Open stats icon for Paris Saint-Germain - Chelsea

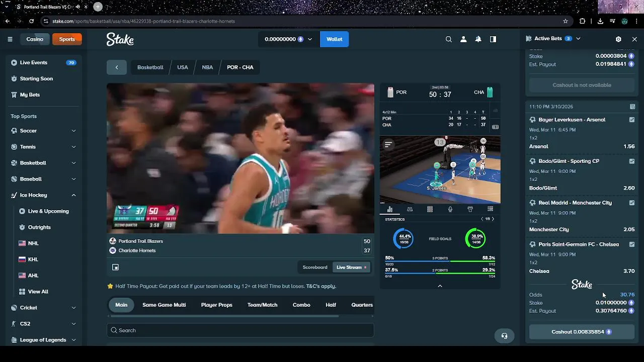(632, 244)
